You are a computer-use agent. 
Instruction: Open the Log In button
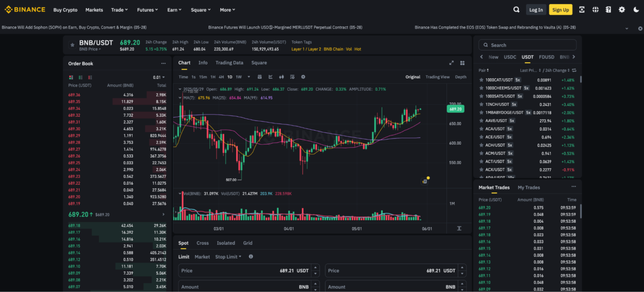click(536, 9)
